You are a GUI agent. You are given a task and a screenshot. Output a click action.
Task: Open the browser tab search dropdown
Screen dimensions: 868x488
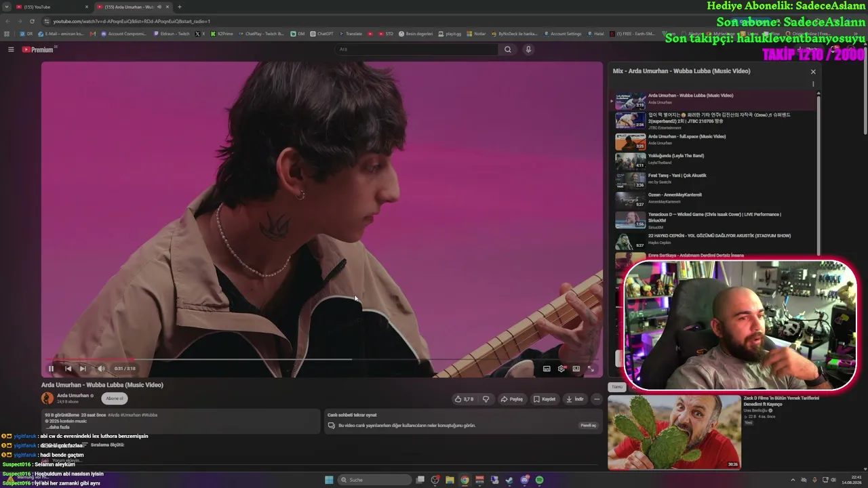point(7,7)
